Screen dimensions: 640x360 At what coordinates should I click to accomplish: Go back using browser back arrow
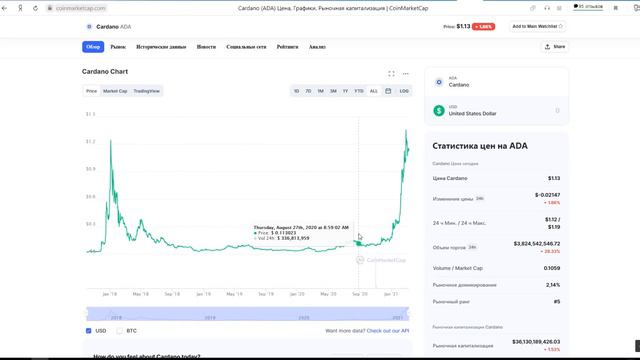(x=4, y=8)
